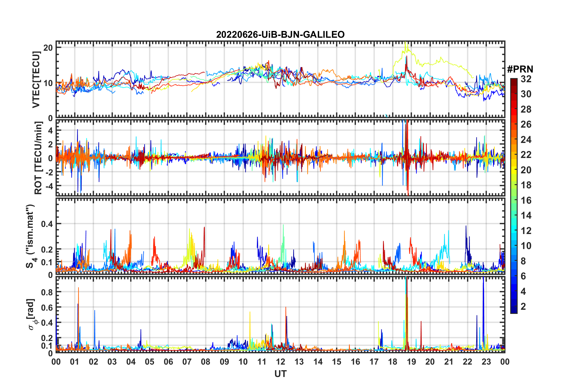The width and height of the screenshot is (561, 392).
Task: Click x-axis hour tick 17
Action: (374, 362)
